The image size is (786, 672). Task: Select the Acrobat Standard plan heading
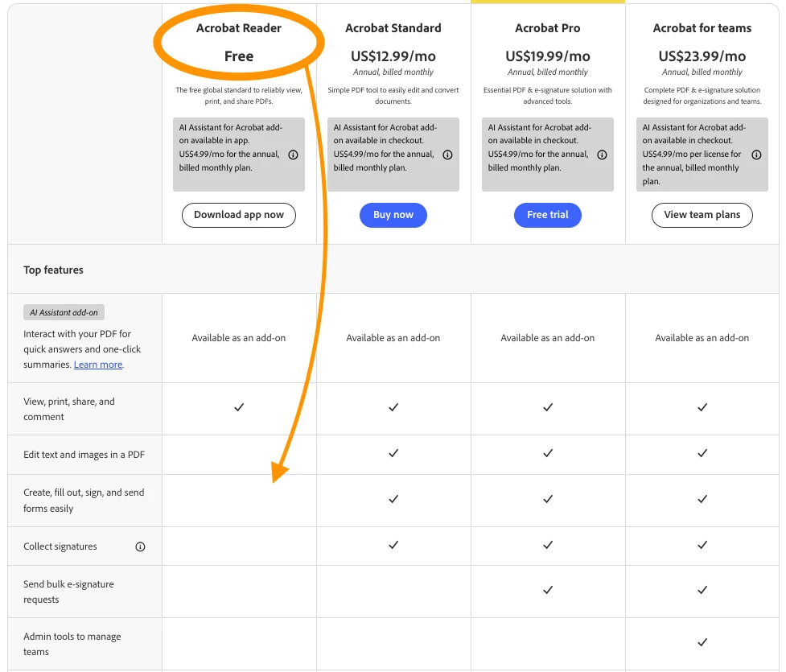point(393,28)
